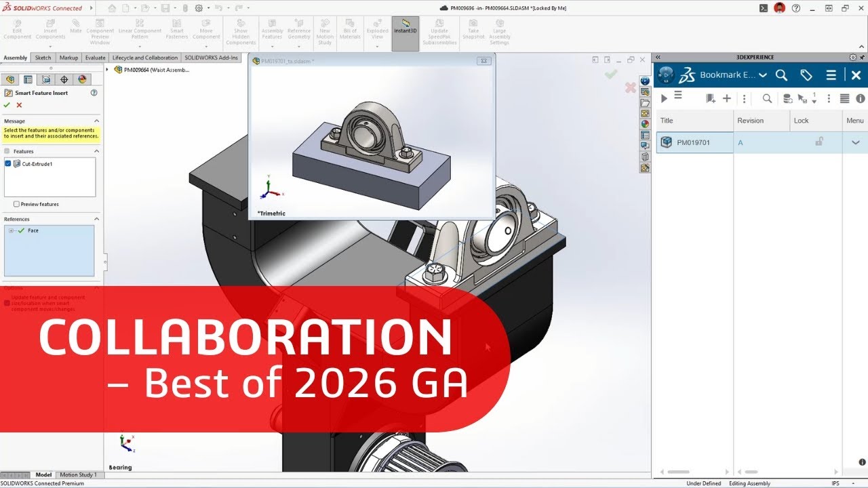This screenshot has height=488, width=868.
Task: Switch to Motion Study 1 tab
Action: click(79, 475)
